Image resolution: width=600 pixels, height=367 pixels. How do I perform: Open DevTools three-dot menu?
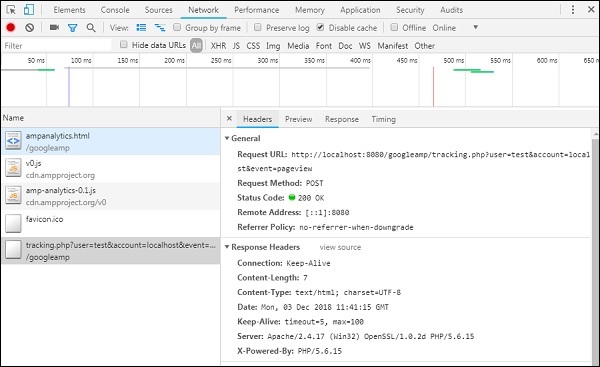[x=573, y=10]
